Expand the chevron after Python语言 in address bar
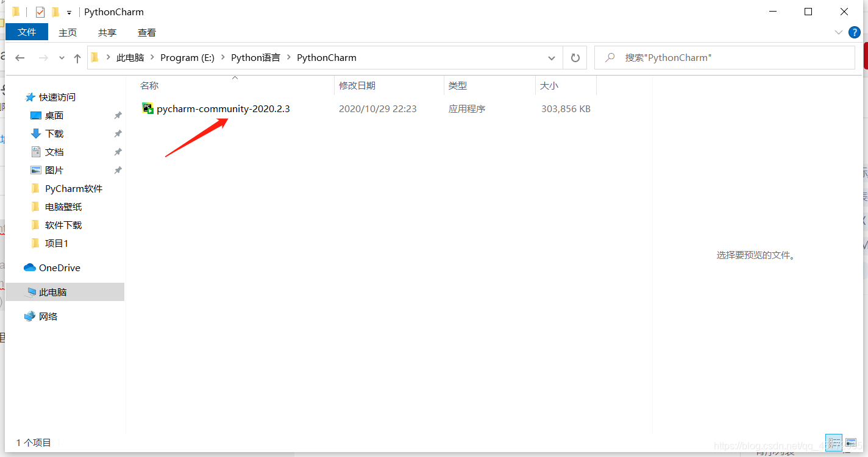 289,58
